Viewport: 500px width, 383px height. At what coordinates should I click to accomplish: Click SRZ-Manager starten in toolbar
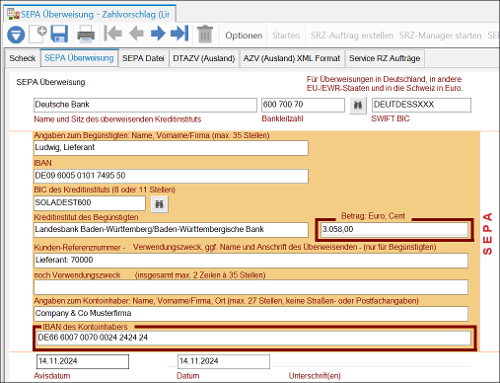[x=440, y=35]
